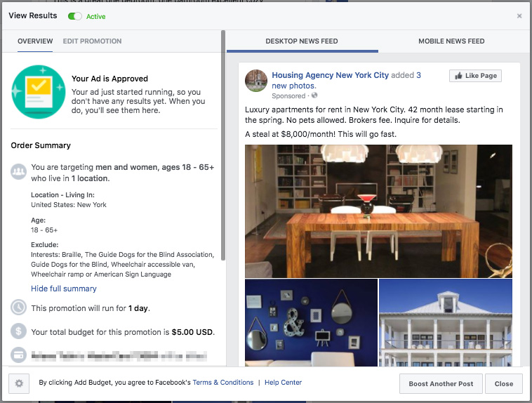The image size is (532, 403).
Task: Open the Terms & Conditions link
Action: [223, 383]
